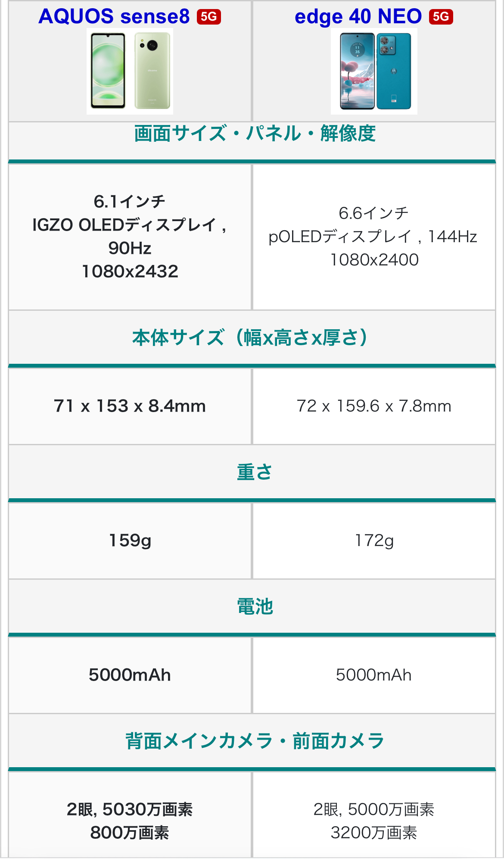Click the 画面サイズ・パネル・解像度 section heading
Viewport: 504px width, 859px height.
[x=255, y=134]
